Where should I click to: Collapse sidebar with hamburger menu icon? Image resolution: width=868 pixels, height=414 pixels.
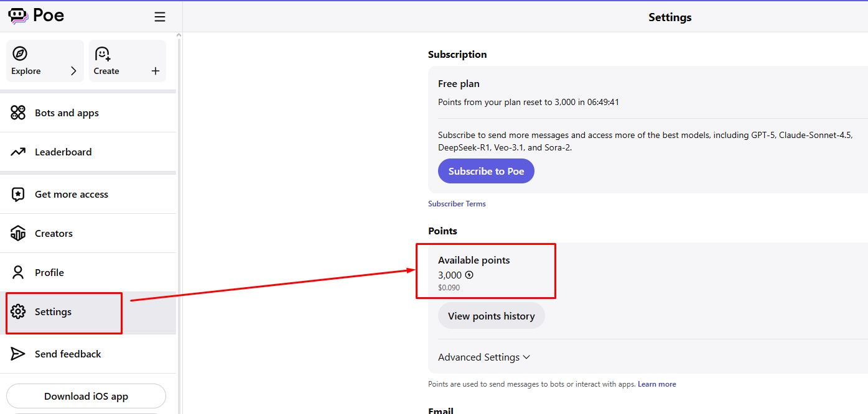pyautogui.click(x=160, y=17)
